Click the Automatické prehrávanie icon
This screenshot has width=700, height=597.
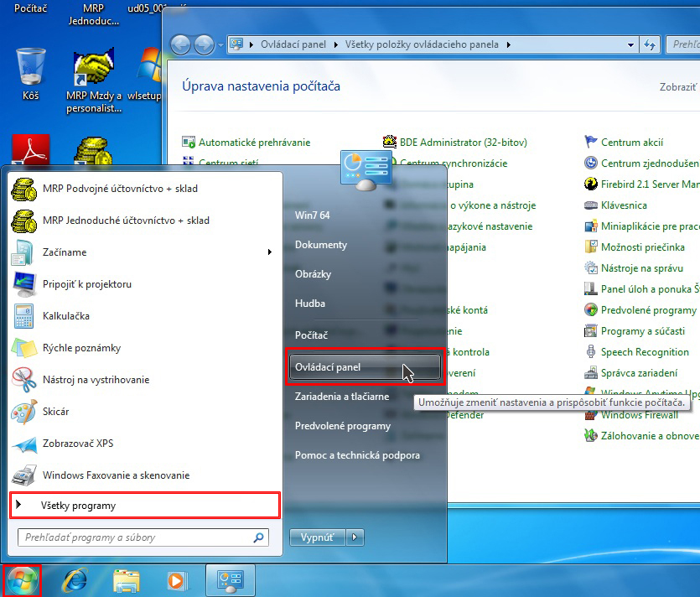(189, 142)
